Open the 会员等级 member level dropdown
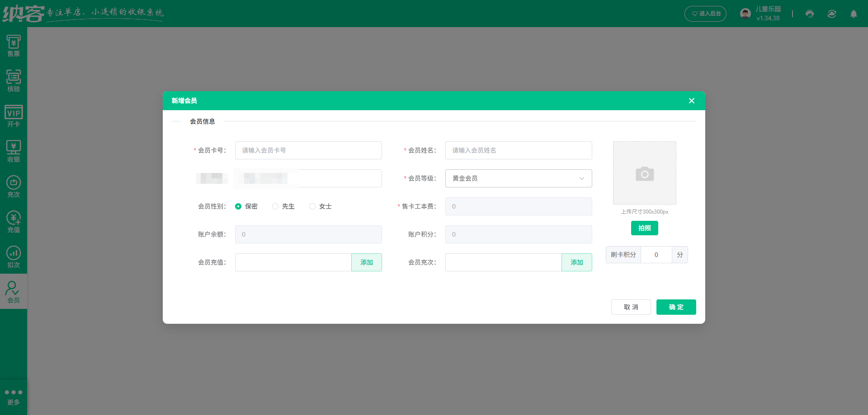The width and height of the screenshot is (868, 415). coord(518,178)
